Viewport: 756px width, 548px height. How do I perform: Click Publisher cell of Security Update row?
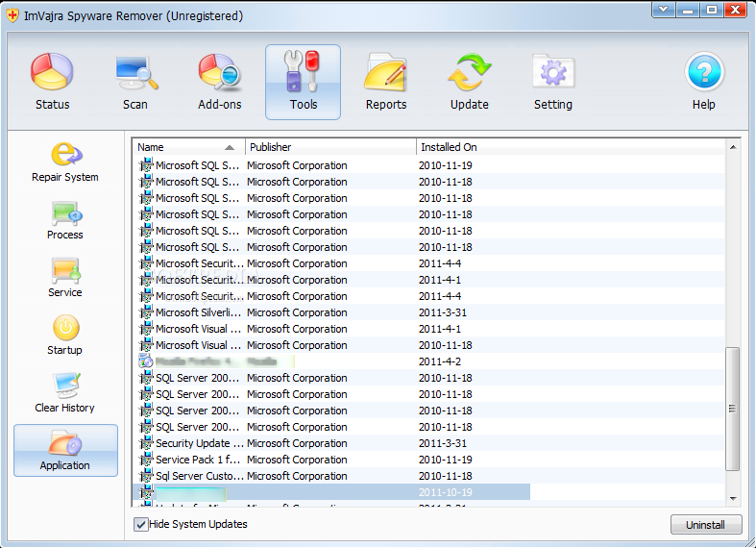click(297, 443)
